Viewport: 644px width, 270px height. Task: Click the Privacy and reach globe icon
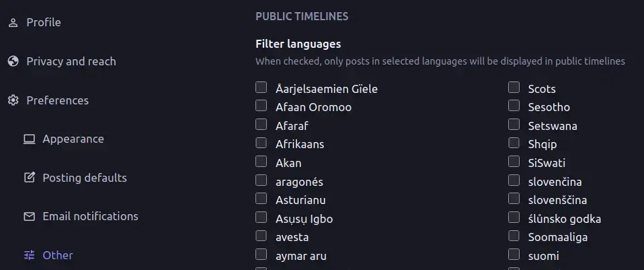click(13, 61)
